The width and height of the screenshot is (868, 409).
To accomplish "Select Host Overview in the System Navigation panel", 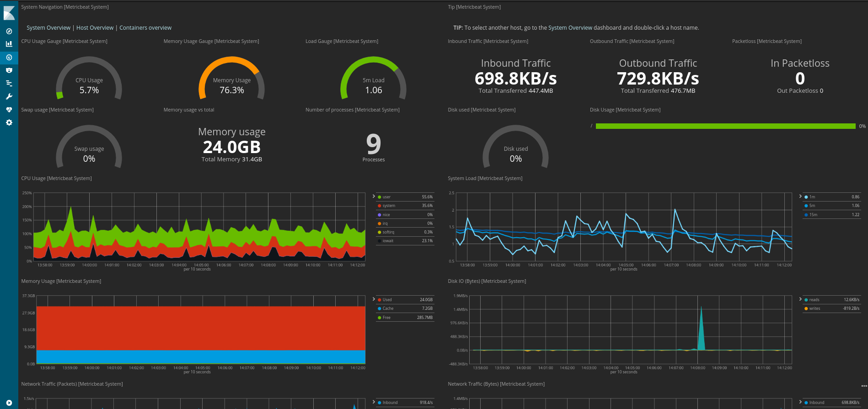I will pyautogui.click(x=95, y=28).
